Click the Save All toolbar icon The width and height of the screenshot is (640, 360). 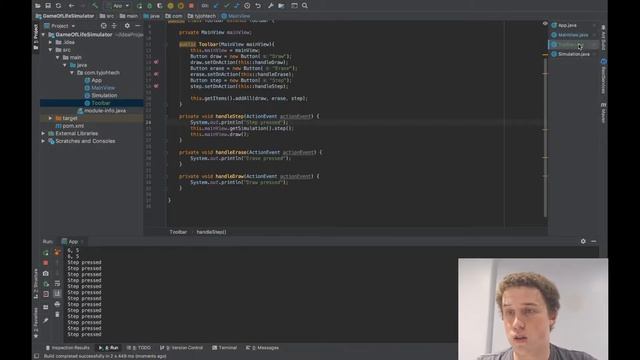pyautogui.click(x=48, y=6)
